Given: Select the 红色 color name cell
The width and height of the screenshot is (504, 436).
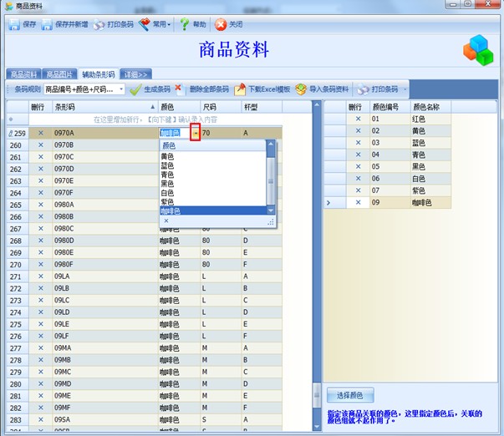Looking at the screenshot, I should tap(430, 119).
